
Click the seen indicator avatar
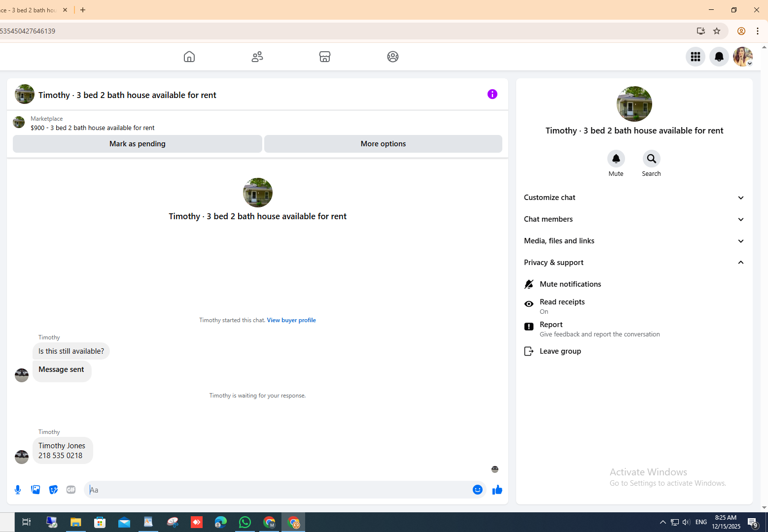click(495, 469)
